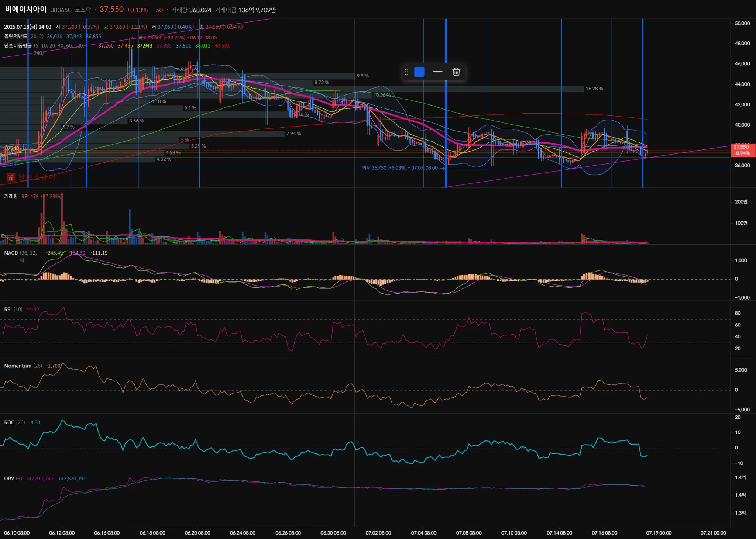Image resolution: width=756 pixels, height=539 pixels.
Task: Click the 16.28 % volume profile bar label
Action: (594, 89)
